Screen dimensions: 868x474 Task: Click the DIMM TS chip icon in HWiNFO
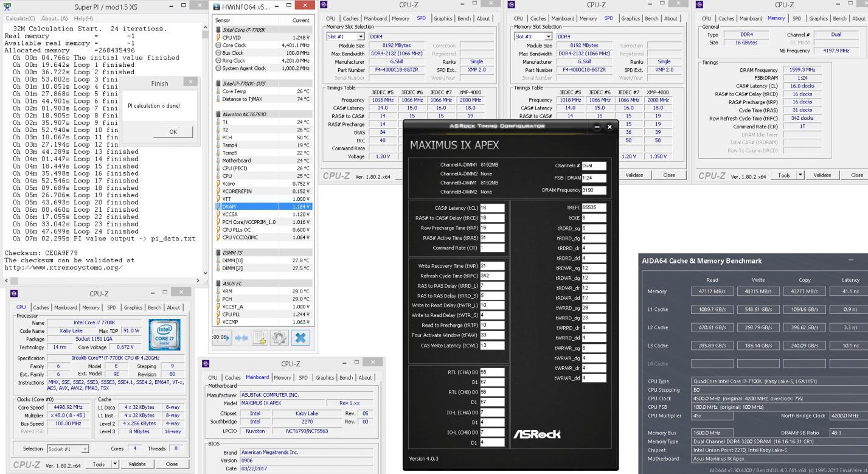coord(218,252)
